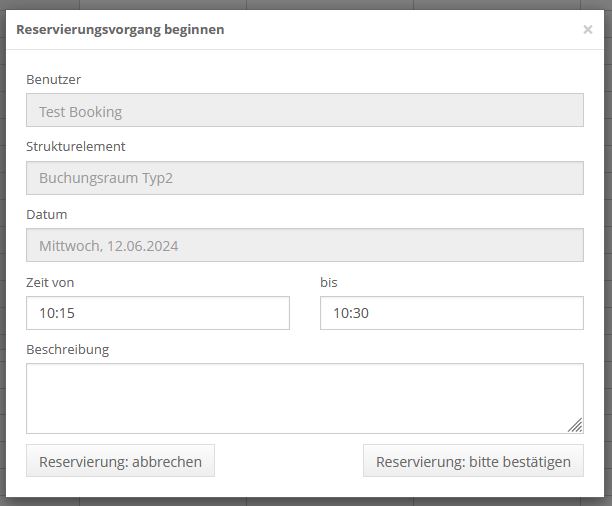612x506 pixels.
Task: Click empty space between the two Reservierung buttons
Action: pyautogui.click(x=288, y=461)
